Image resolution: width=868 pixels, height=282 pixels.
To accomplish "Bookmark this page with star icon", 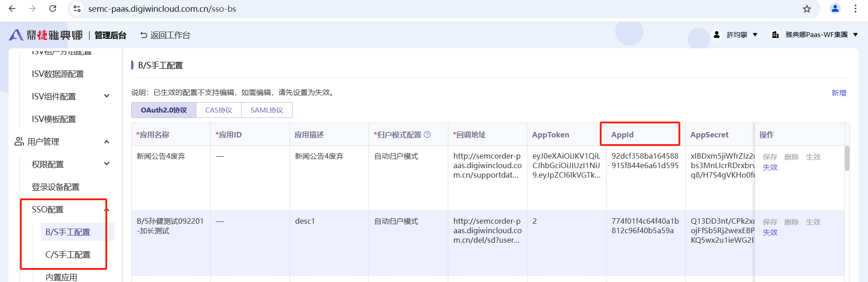I will (806, 9).
